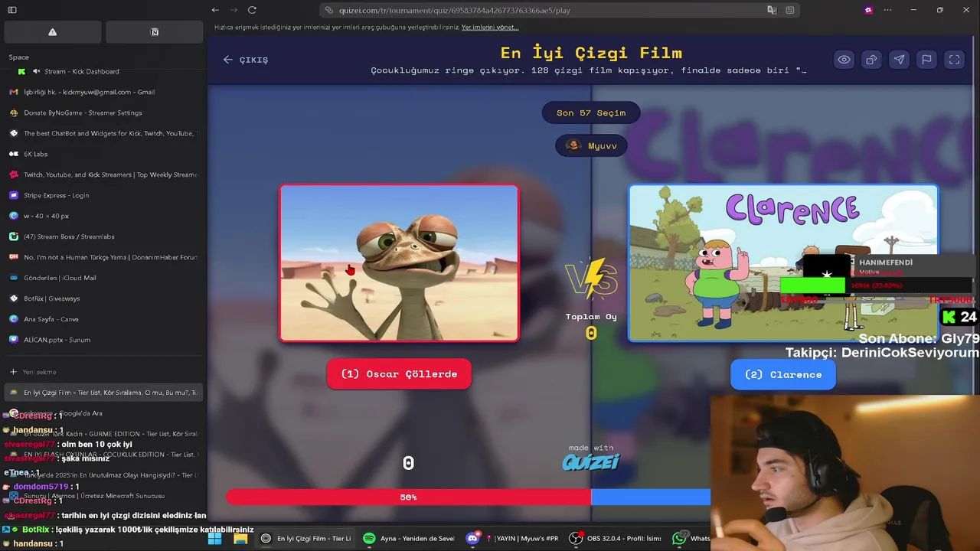Open reader mode icon in address bar
The width and height of the screenshot is (980, 551).
[x=789, y=10]
